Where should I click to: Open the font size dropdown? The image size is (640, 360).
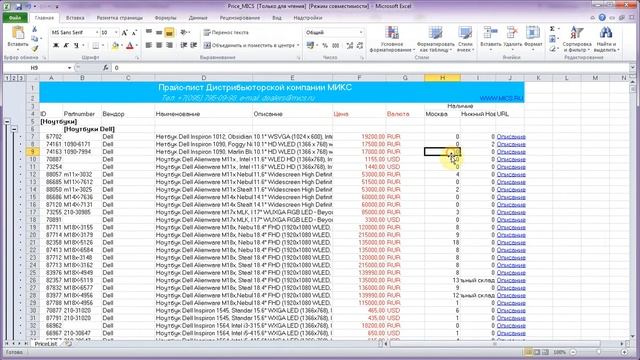(x=116, y=33)
